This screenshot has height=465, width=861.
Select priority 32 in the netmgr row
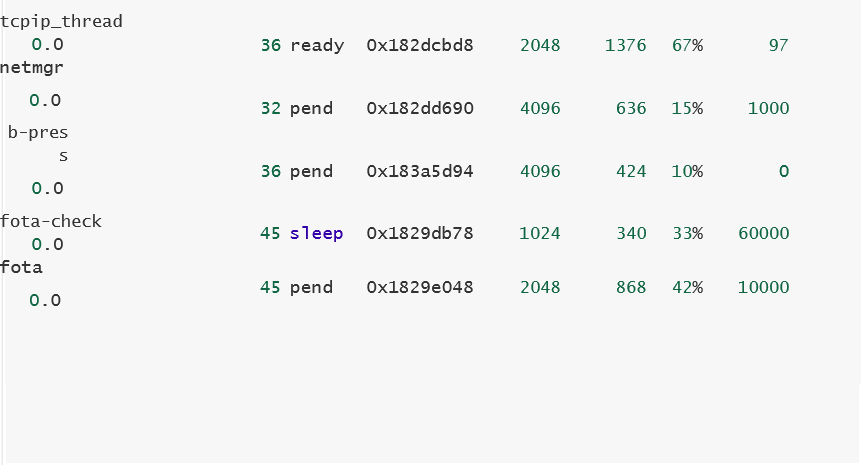[271, 108]
